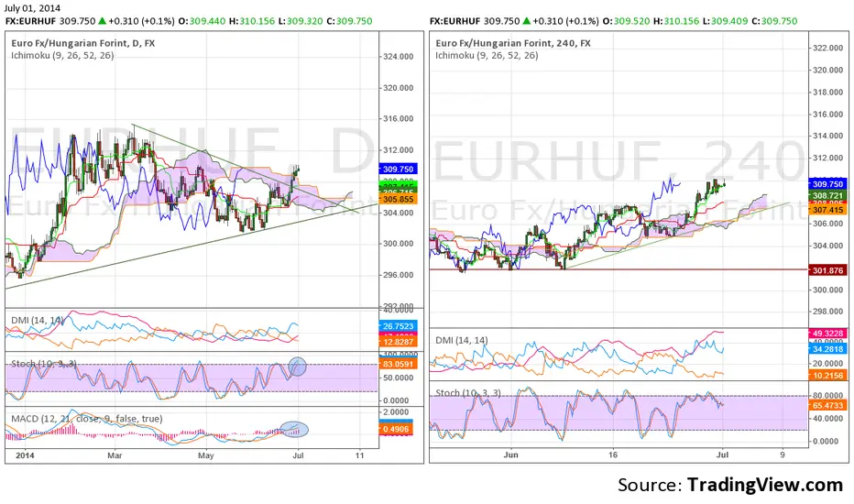Viewport: 854px width, 504px height.
Task: Click the blue 309.750 price tag on the daily chart
Action: tap(398, 170)
